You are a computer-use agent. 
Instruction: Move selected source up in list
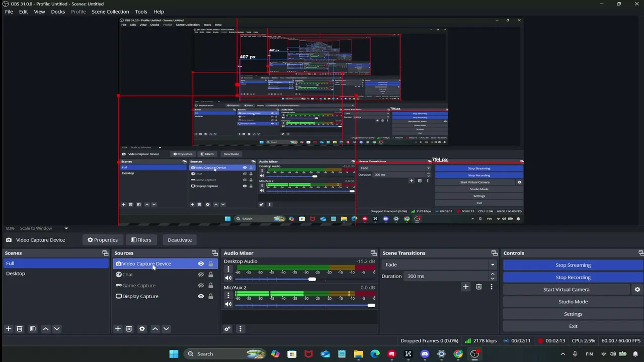click(x=155, y=329)
